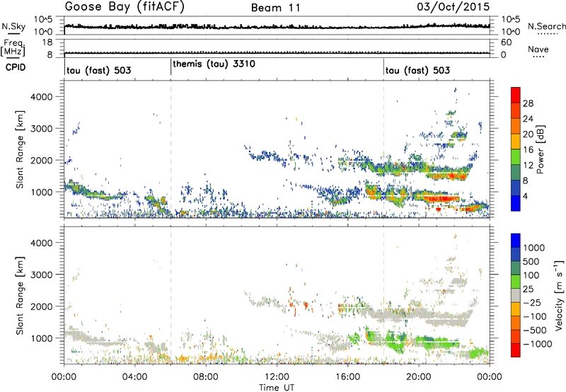This screenshot has height=392, width=566.
Task: Click the "16:00" time axis tick label
Action: click(348, 377)
